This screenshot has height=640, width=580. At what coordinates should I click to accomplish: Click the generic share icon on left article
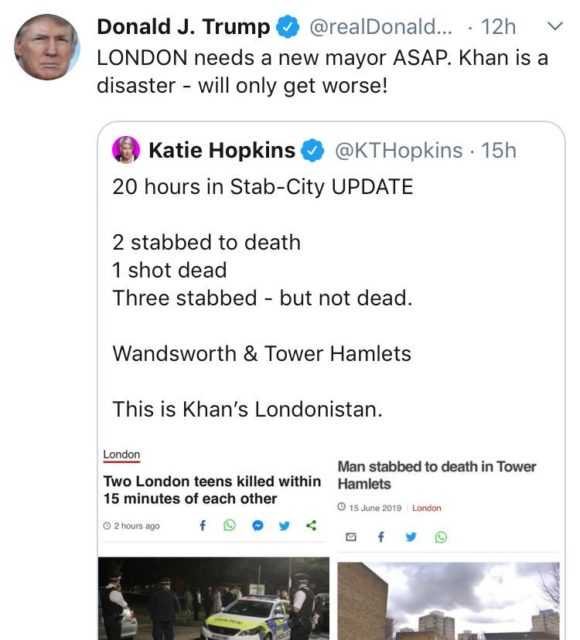click(x=311, y=525)
